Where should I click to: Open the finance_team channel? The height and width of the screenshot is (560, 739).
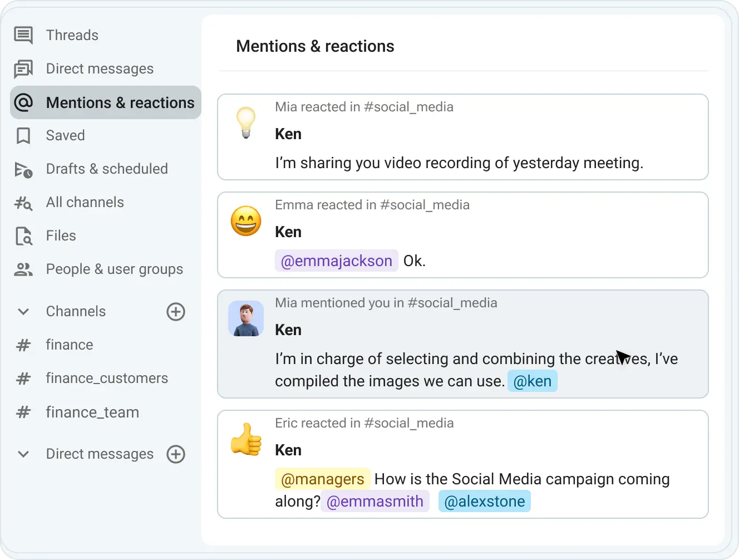point(105,412)
